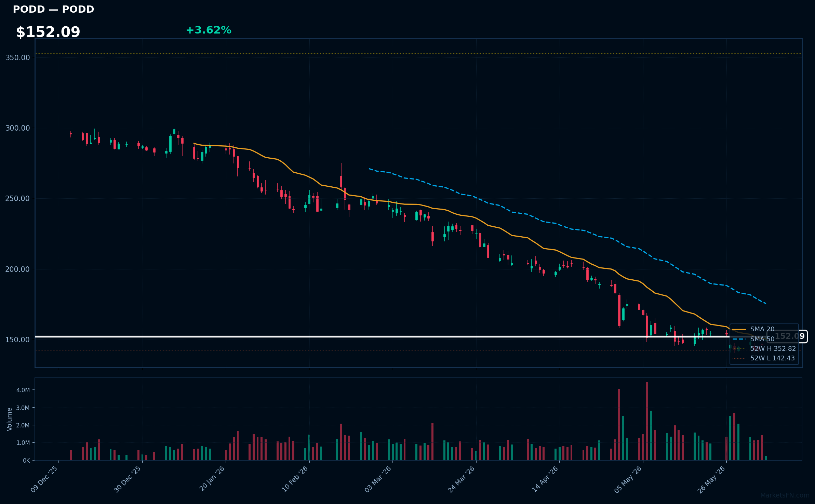Click the orange SMA 20 legend line sample
815x504 pixels.
point(739,330)
